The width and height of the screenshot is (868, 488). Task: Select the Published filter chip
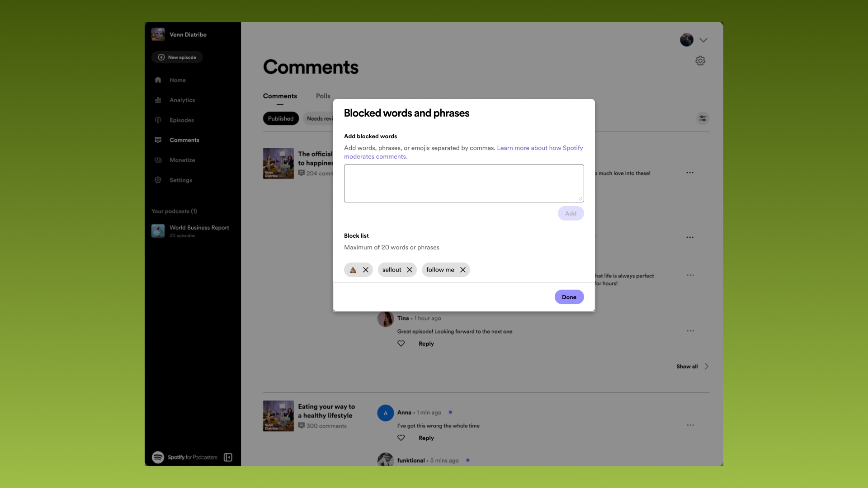point(281,118)
